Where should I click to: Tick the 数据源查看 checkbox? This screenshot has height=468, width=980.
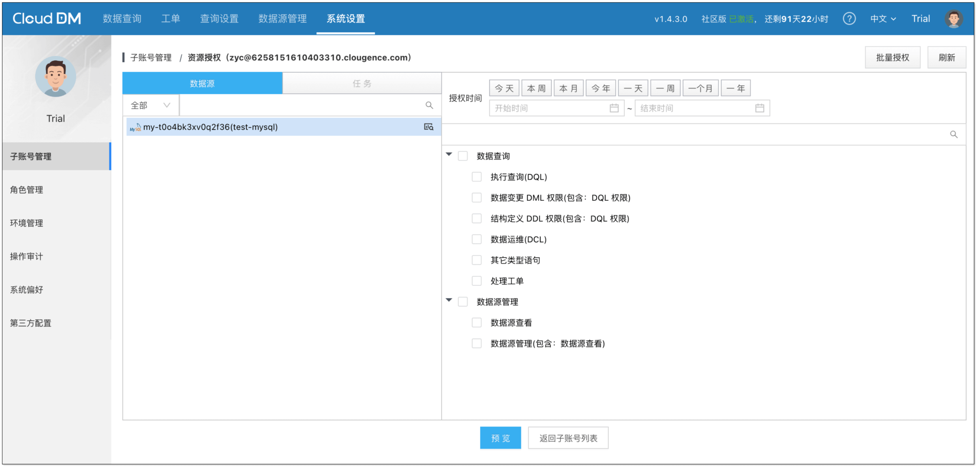click(x=477, y=323)
